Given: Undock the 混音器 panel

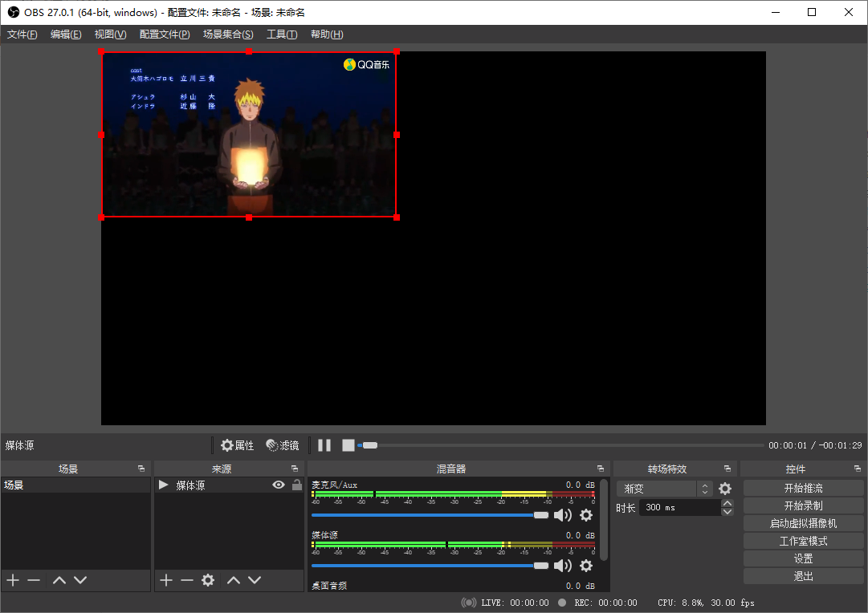Looking at the screenshot, I should tap(601, 469).
